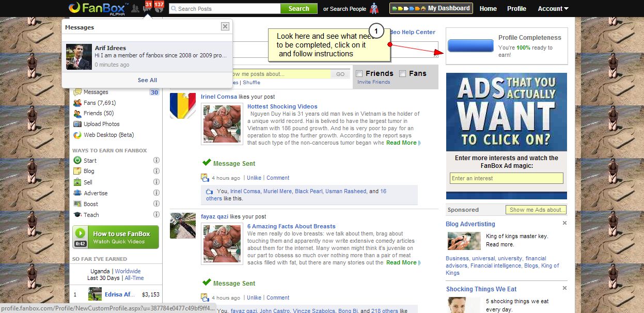Enable the Fans filter checkbox
The image size is (644, 313).
(403, 74)
